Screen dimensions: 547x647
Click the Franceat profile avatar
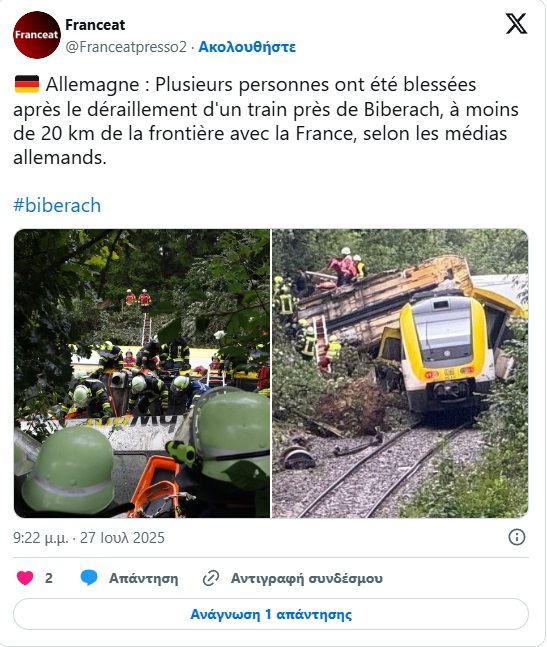point(37,35)
